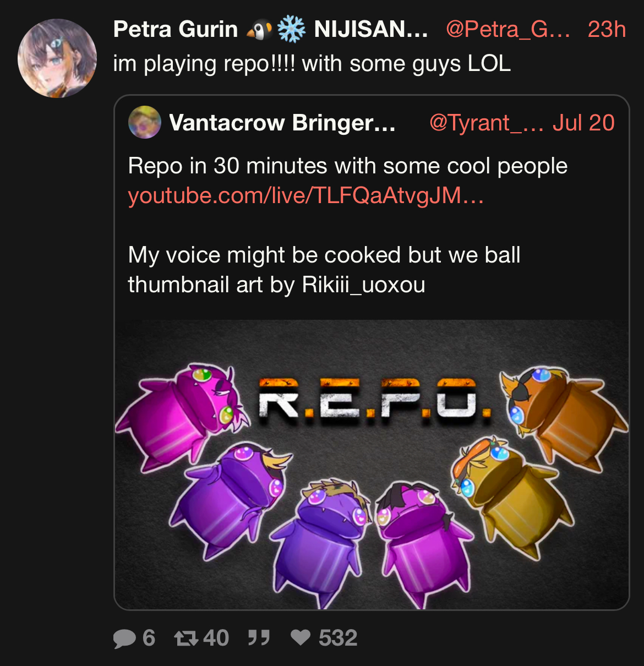Click the 532 likes count

[338, 638]
